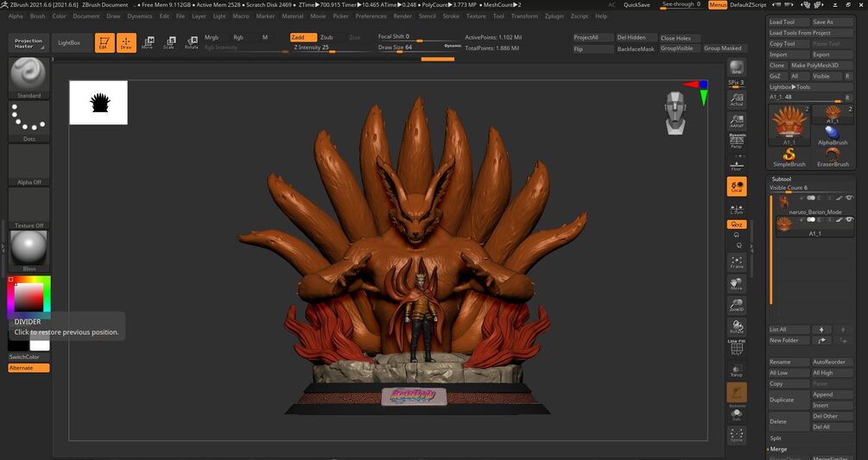Open the Zplugin menu

[x=554, y=16]
